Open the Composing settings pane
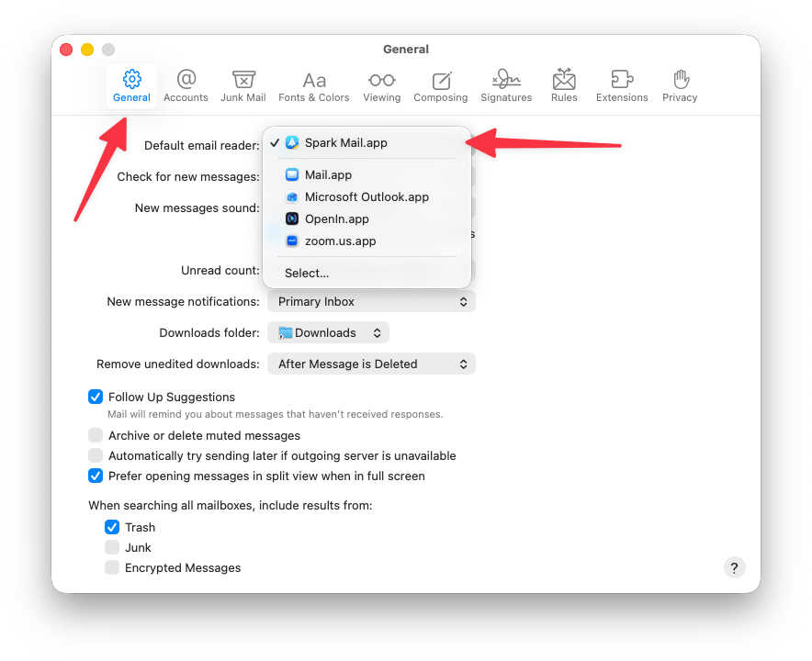The width and height of the screenshot is (812, 661). pyautogui.click(x=441, y=86)
